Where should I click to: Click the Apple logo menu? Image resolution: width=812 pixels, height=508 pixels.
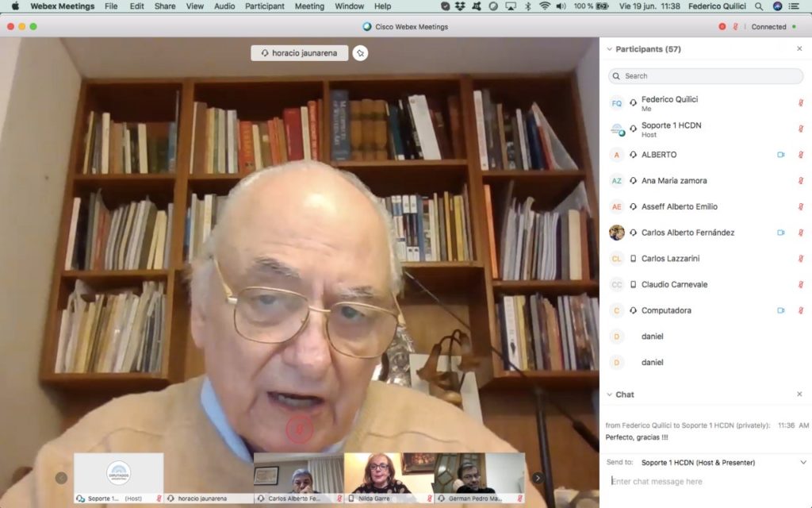pyautogui.click(x=15, y=6)
